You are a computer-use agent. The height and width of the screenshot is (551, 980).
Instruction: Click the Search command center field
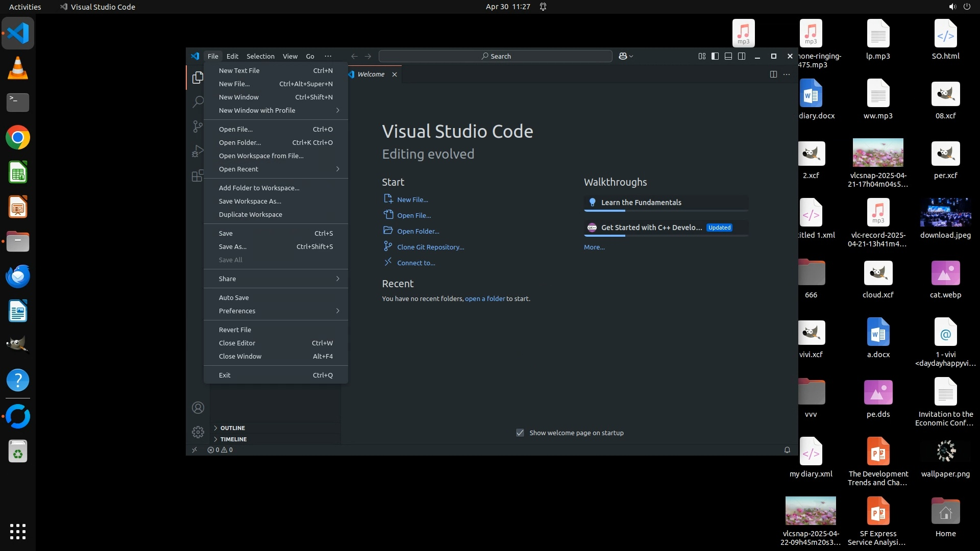[495, 56]
